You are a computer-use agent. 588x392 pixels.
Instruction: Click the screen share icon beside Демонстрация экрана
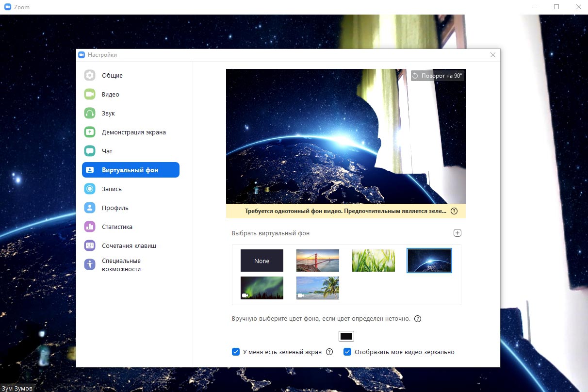point(90,132)
